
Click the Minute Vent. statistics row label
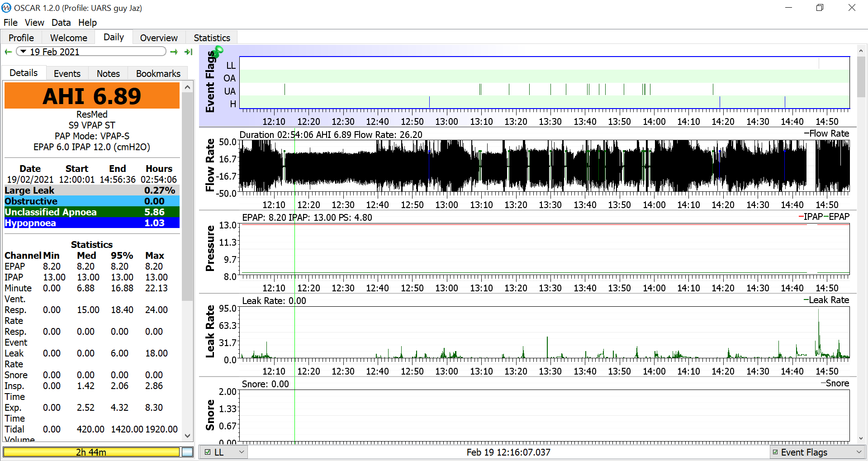[x=18, y=294]
